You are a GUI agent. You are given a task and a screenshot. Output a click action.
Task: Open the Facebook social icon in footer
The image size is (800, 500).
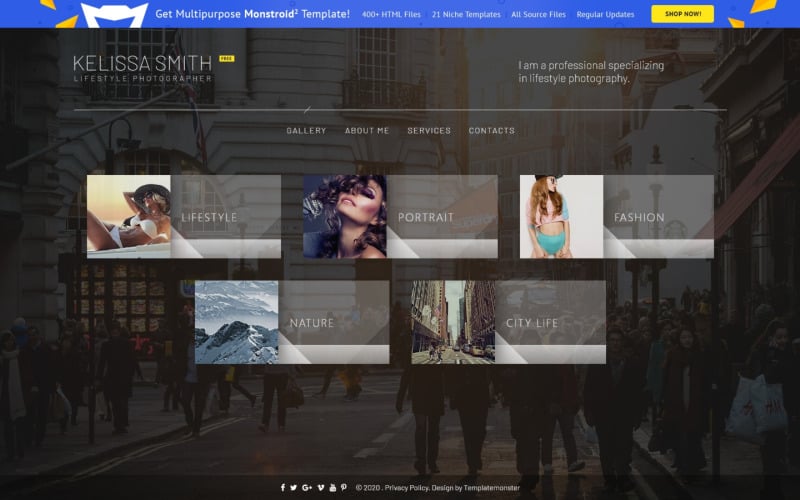pos(282,487)
